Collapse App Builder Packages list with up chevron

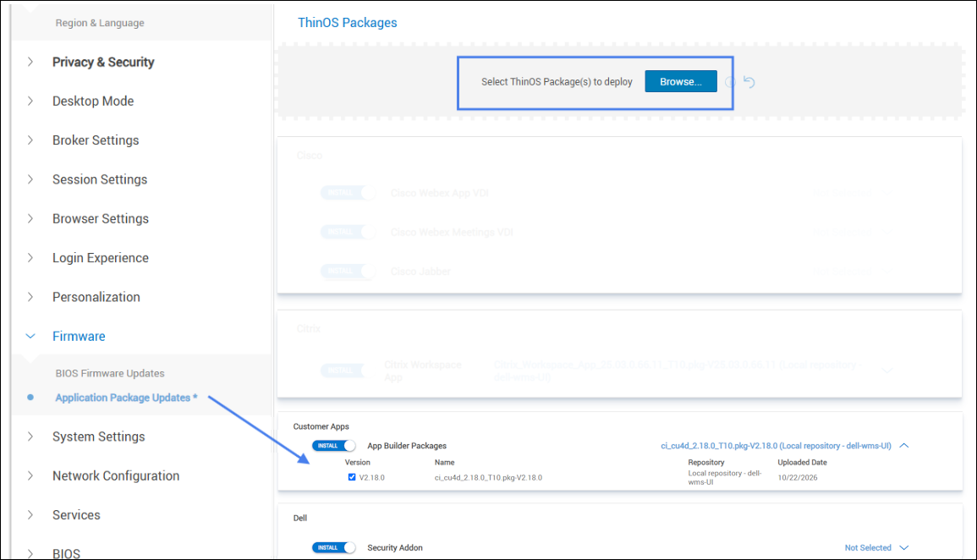[904, 446]
